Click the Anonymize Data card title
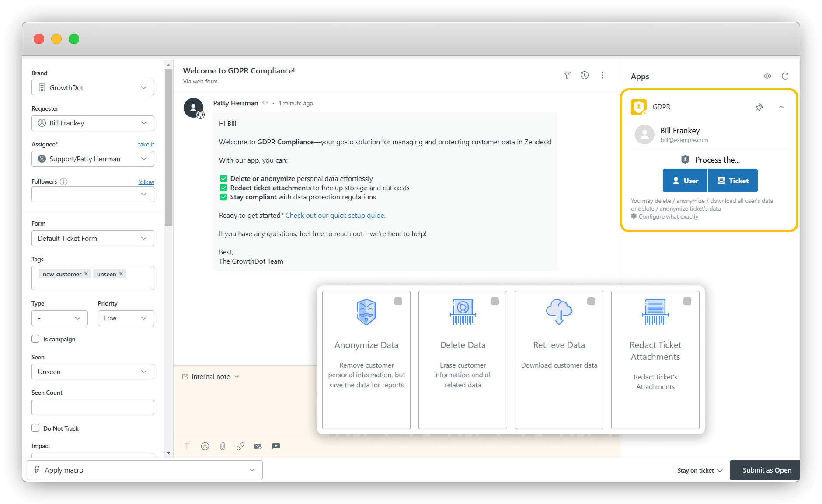The height and width of the screenshot is (504, 822). pyautogui.click(x=366, y=345)
